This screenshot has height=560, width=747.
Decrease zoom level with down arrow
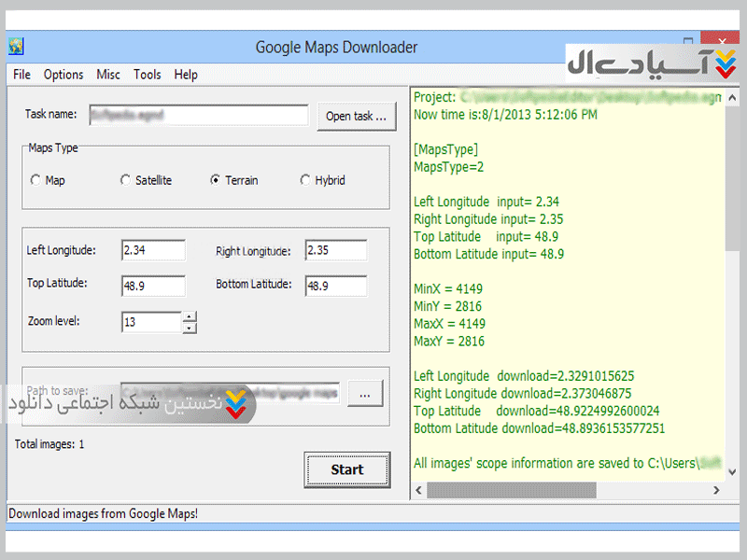[x=190, y=328]
